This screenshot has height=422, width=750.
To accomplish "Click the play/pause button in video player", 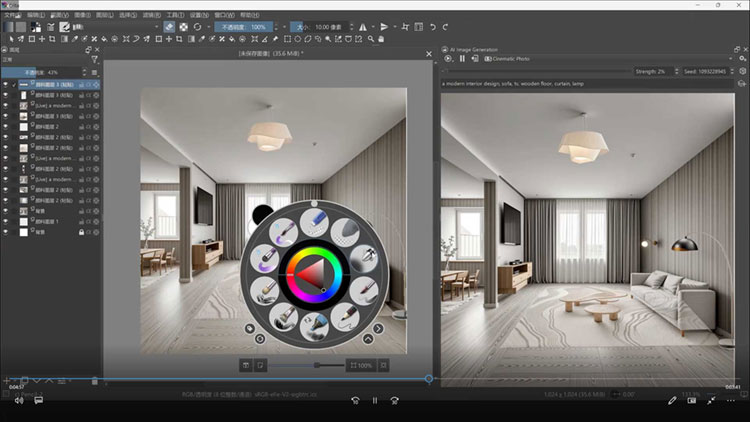I will (375, 400).
